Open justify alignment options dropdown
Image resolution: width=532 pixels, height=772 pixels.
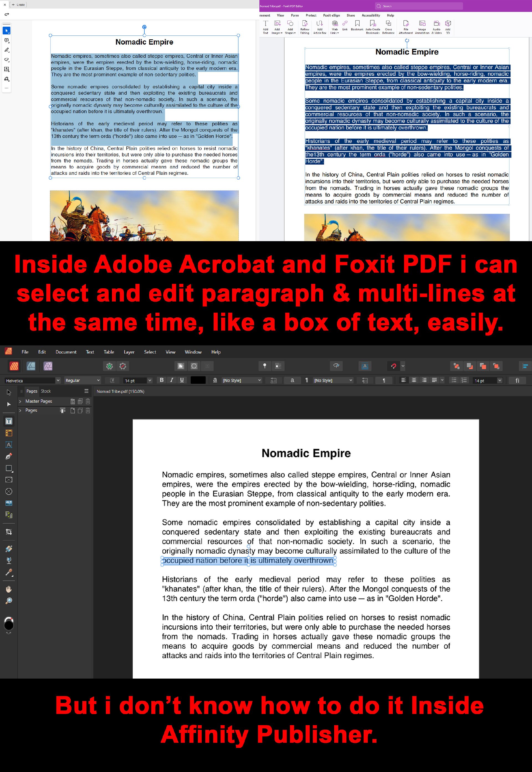(442, 380)
